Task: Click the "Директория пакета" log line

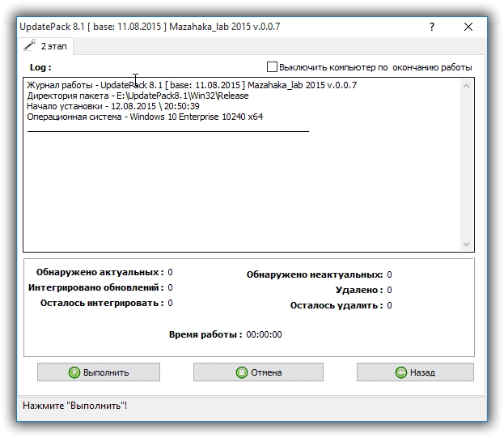Action: click(x=138, y=96)
